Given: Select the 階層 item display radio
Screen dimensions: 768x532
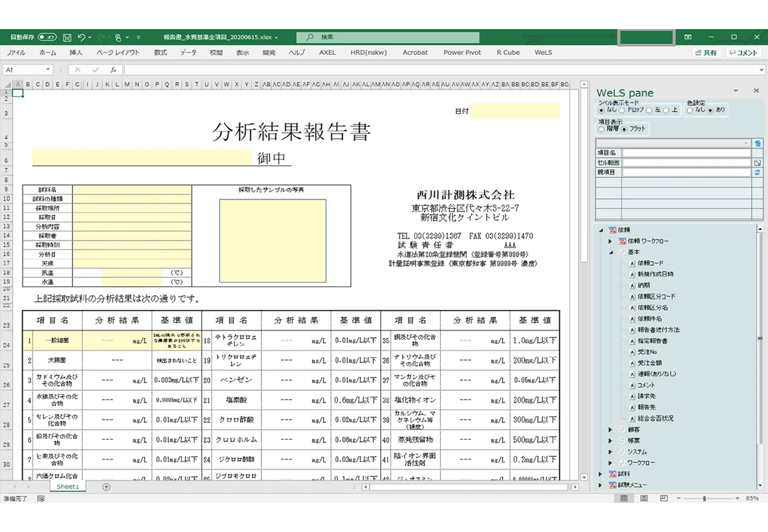Looking at the screenshot, I should (602, 129).
